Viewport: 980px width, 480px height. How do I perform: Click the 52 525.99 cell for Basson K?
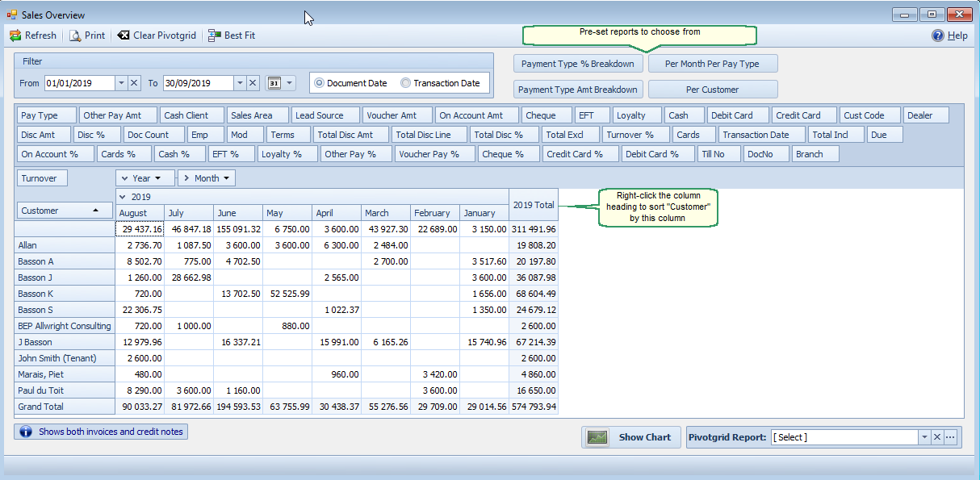(287, 294)
